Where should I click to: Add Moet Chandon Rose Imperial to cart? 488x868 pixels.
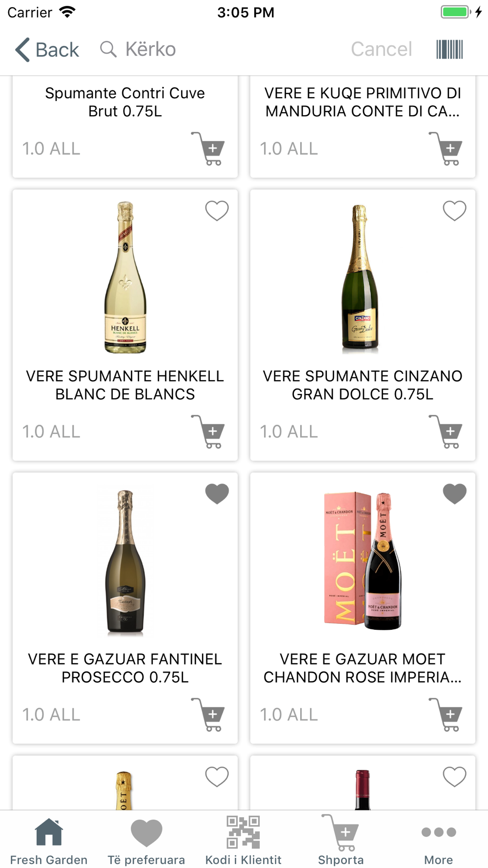point(447,715)
